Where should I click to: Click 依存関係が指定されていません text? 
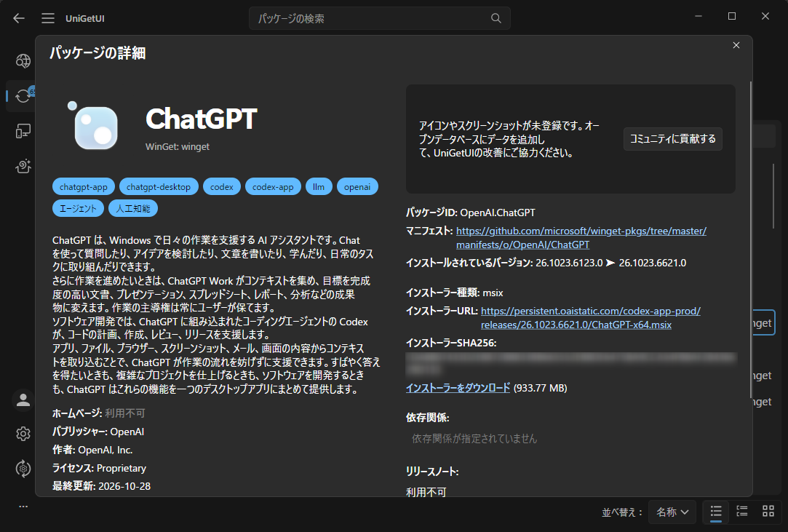pos(474,439)
